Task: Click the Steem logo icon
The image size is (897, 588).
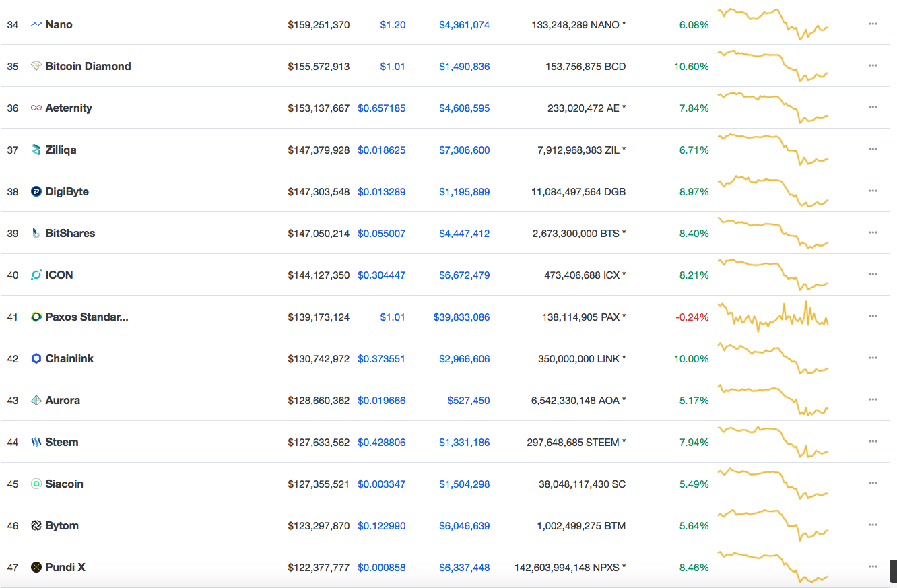Action: 36,442
